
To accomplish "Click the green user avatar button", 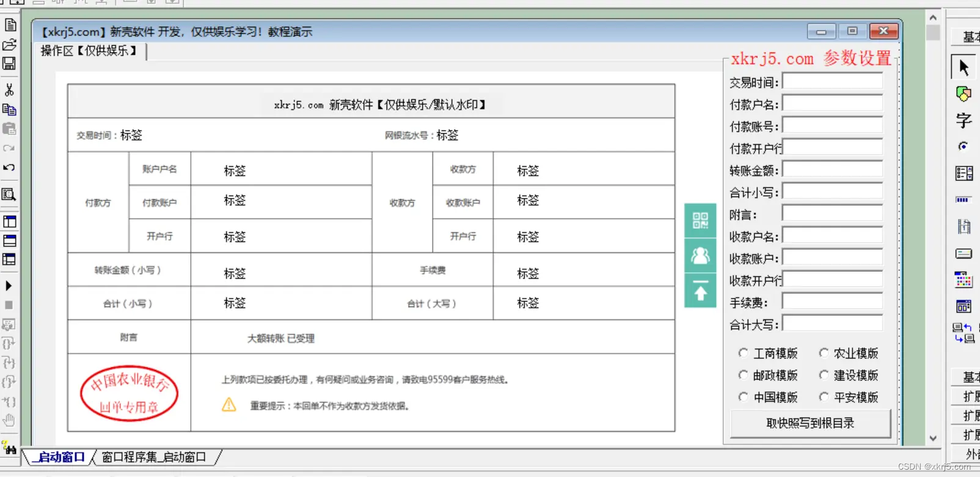I will pos(700,255).
